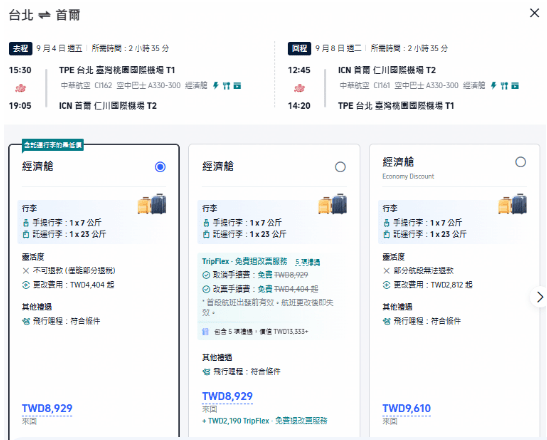This screenshot has width=547, height=440.
Task: Click checked baggage icon in TripFlex card
Action: [x=206, y=234]
